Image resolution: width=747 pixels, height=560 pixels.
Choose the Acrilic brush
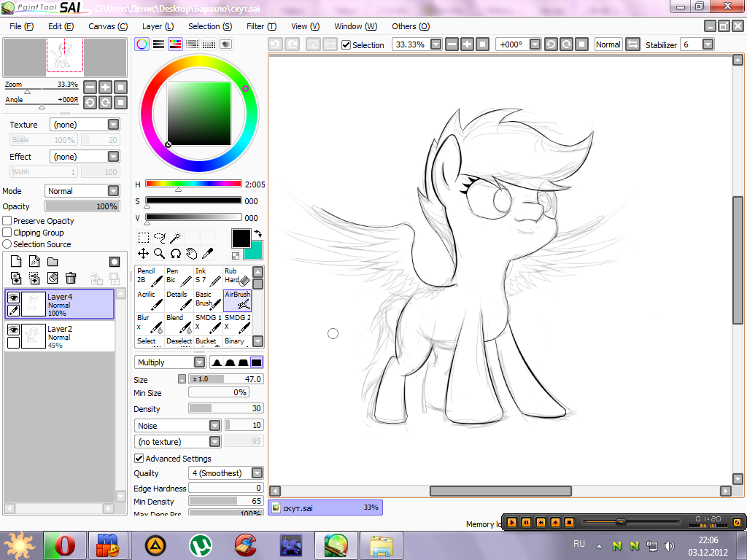point(150,300)
